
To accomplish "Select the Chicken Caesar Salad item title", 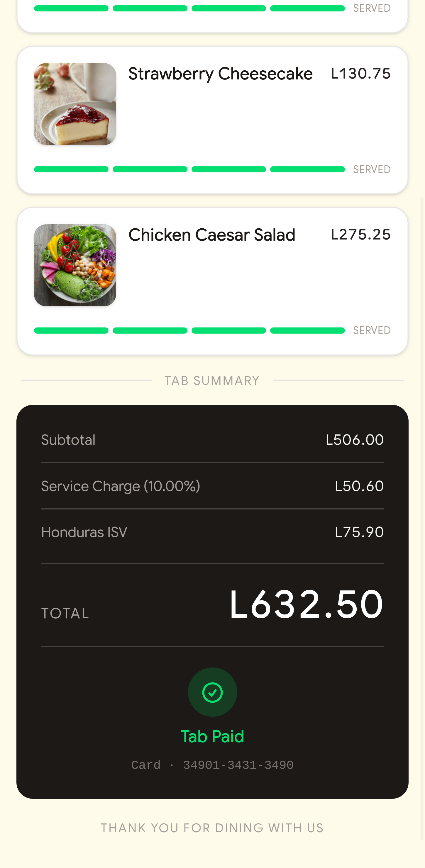I will tap(212, 235).
